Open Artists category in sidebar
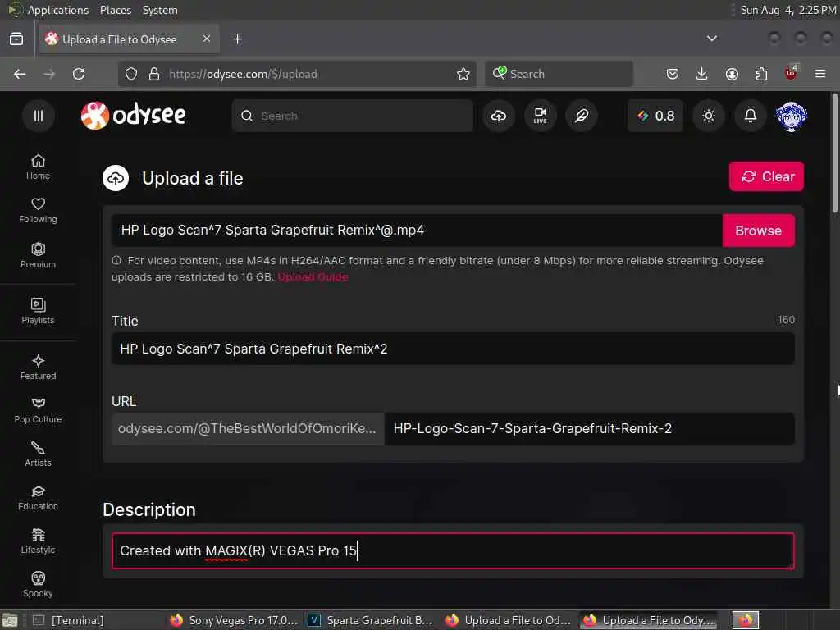This screenshot has width=840, height=630. click(38, 454)
